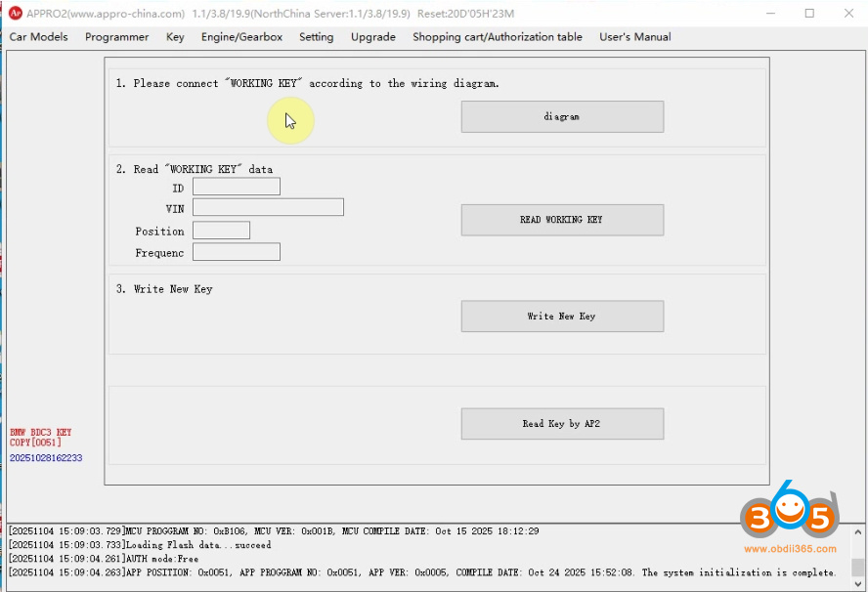Open the Engine/Gearbox menu
The height and width of the screenshot is (592, 868).
241,37
